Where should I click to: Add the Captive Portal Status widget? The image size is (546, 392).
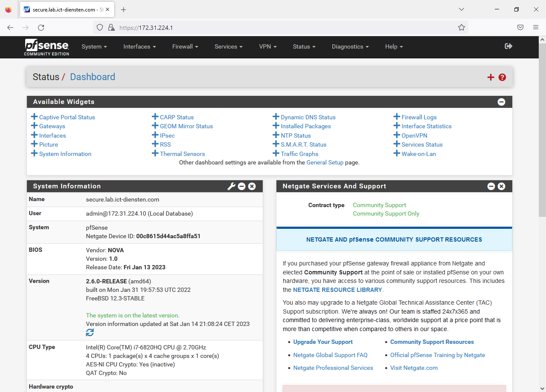tap(63, 117)
